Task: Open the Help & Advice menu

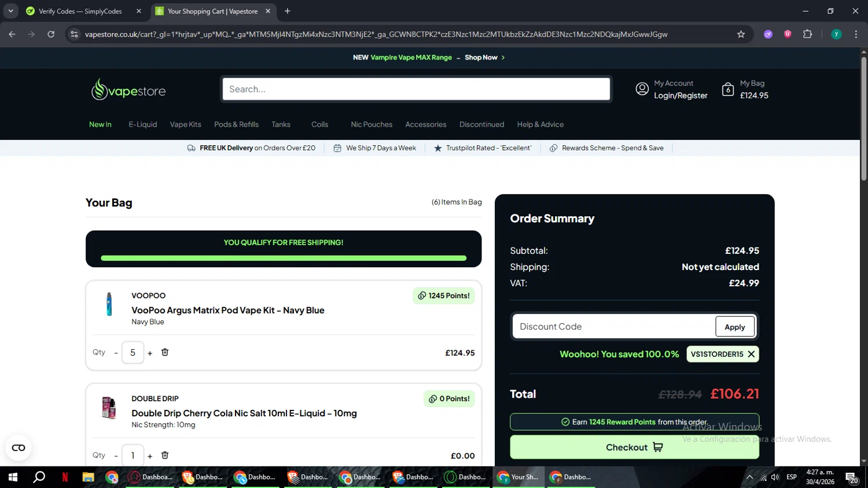Action: pos(540,124)
